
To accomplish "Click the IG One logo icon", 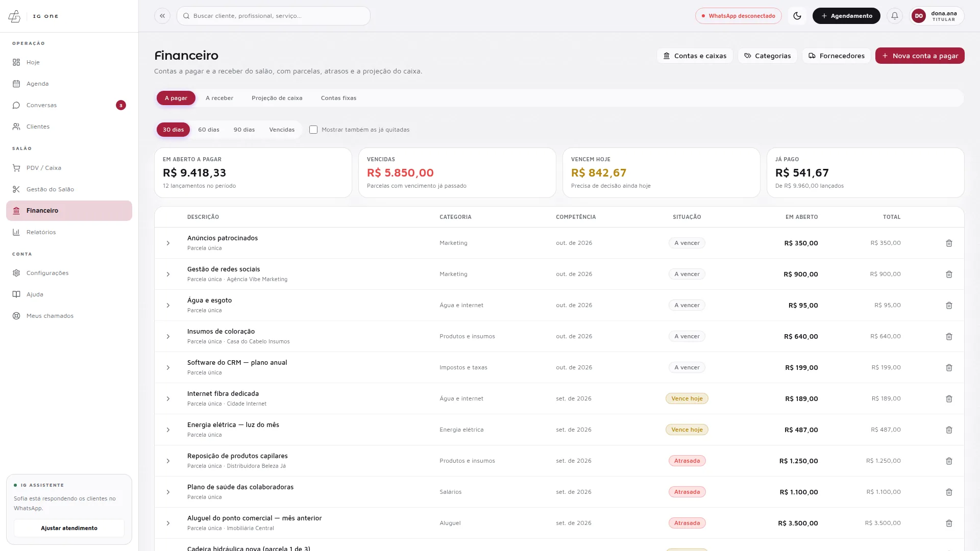I will (x=14, y=16).
